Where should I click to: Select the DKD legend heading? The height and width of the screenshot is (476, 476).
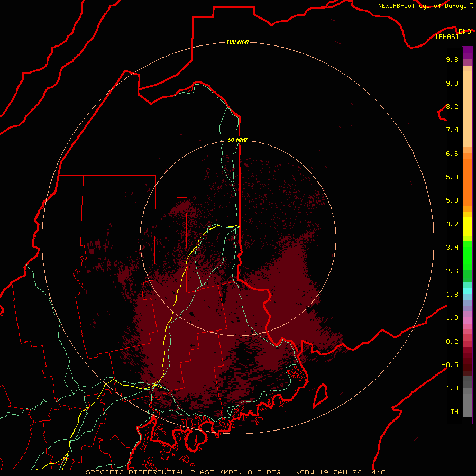pos(464,32)
